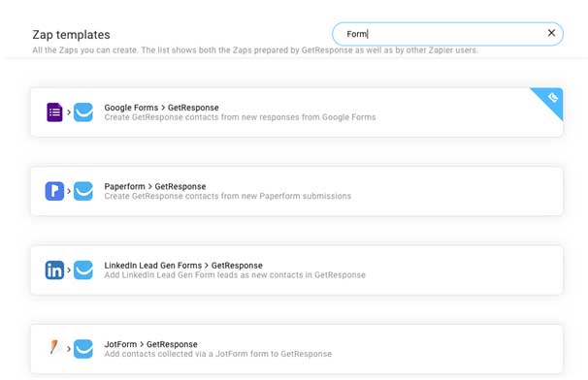Viewport: 588px width, 380px height.
Task: Click 'Add LinkedIn Lead Gen Form leads' description
Action: pyautogui.click(x=235, y=274)
